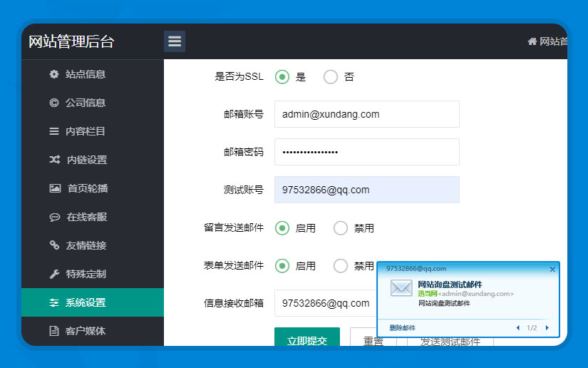The image size is (588, 368).
Task: Click the 1/2 page indicator in popup
Action: point(532,328)
